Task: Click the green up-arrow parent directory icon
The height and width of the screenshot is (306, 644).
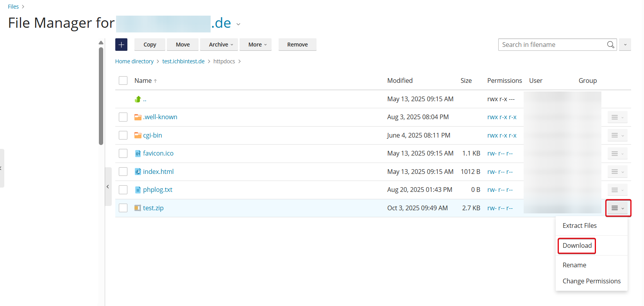Action: tap(138, 99)
